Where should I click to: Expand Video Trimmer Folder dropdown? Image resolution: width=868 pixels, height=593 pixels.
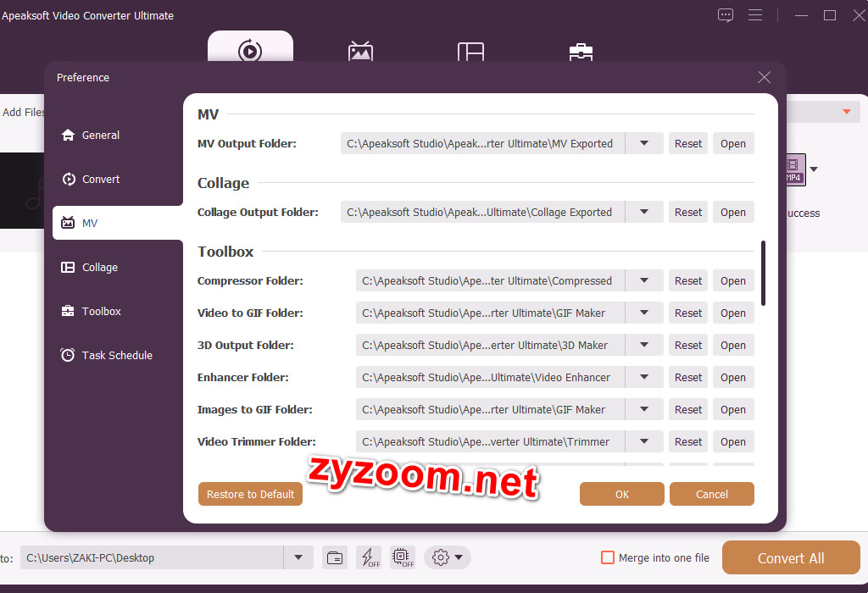click(x=644, y=441)
